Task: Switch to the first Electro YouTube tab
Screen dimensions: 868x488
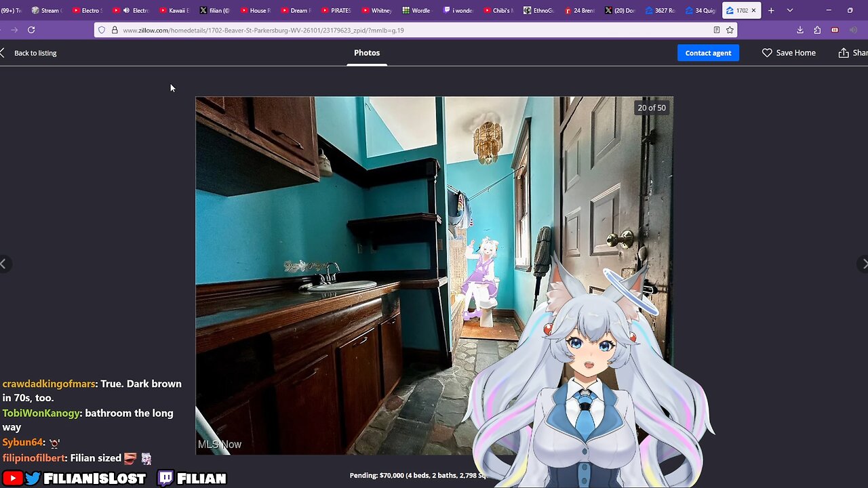Action: tap(86, 10)
